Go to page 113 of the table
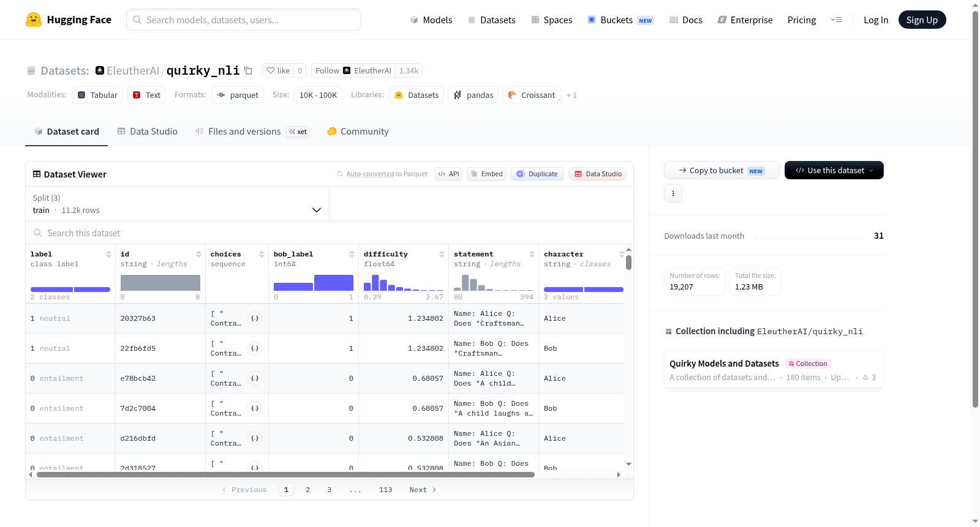This screenshot has height=527, width=980. [x=385, y=490]
